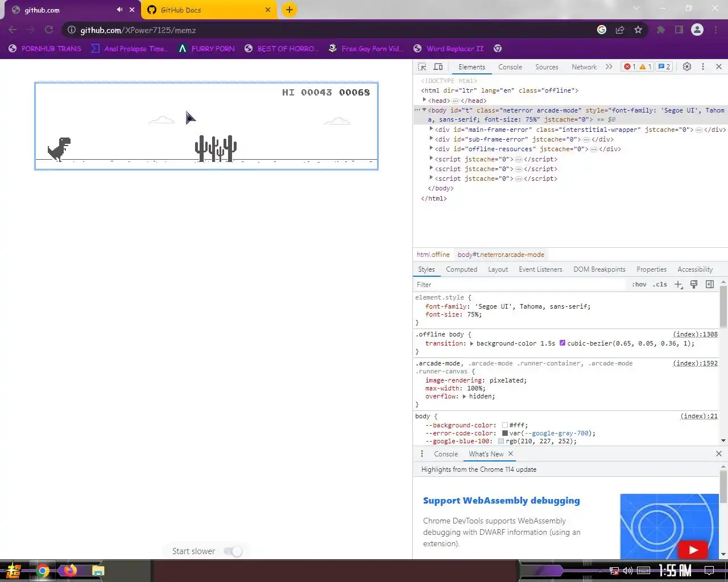The width and height of the screenshot is (728, 582).
Task: Share this page using the share icon
Action: pos(620,30)
